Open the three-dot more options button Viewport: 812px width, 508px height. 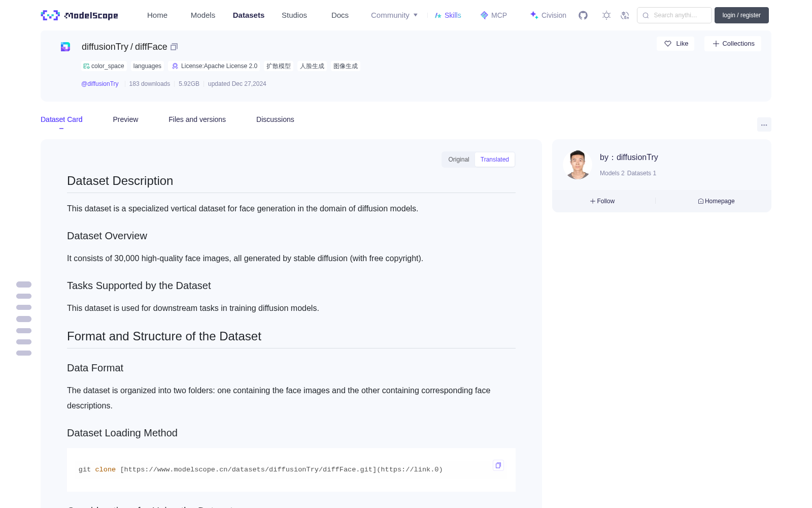point(764,124)
